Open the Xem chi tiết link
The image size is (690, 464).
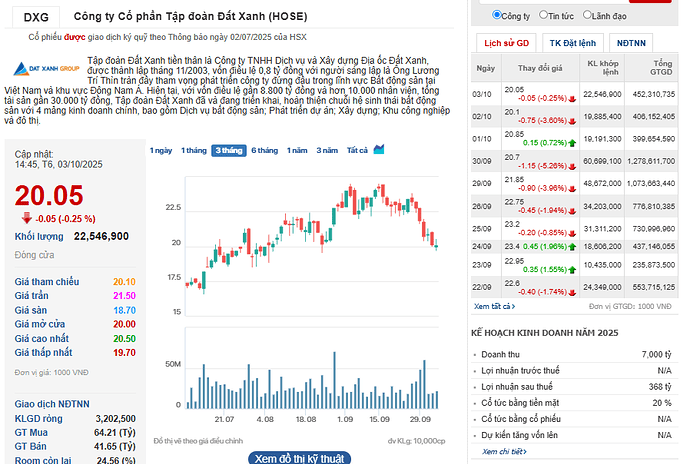click(x=504, y=451)
